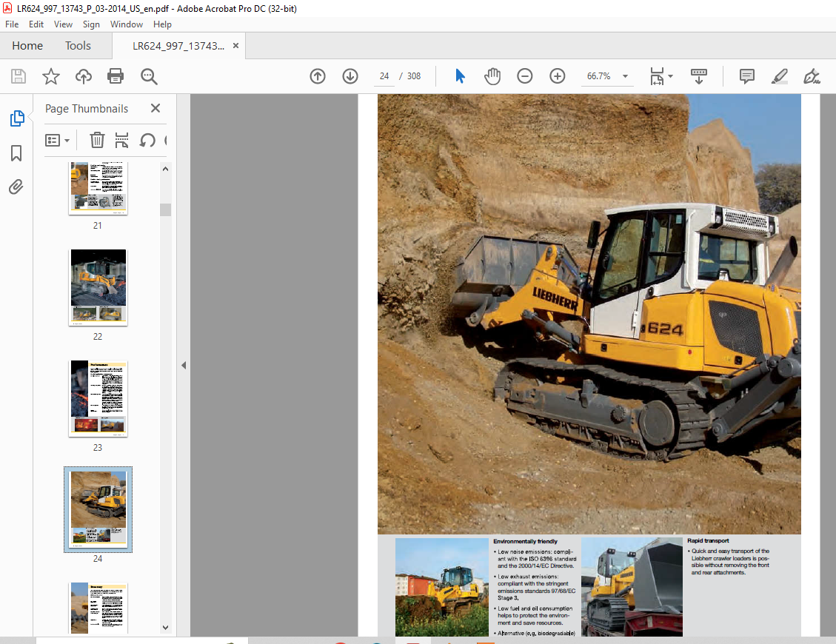Switch to the Tools tab
Screen dimensions: 836x644
[x=78, y=46]
